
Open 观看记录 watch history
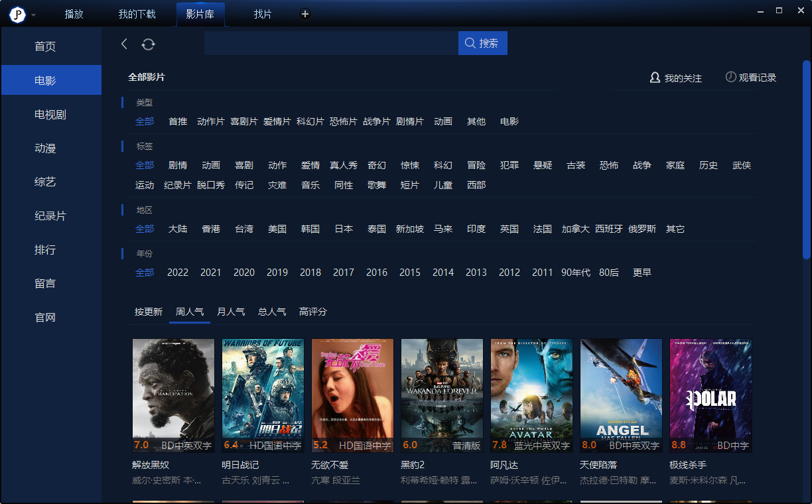pyautogui.click(x=750, y=78)
